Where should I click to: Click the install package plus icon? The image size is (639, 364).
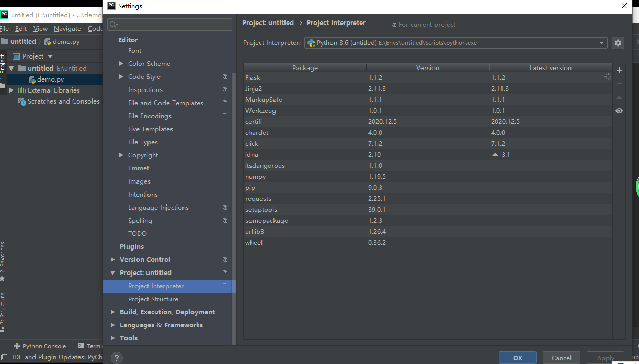point(619,70)
